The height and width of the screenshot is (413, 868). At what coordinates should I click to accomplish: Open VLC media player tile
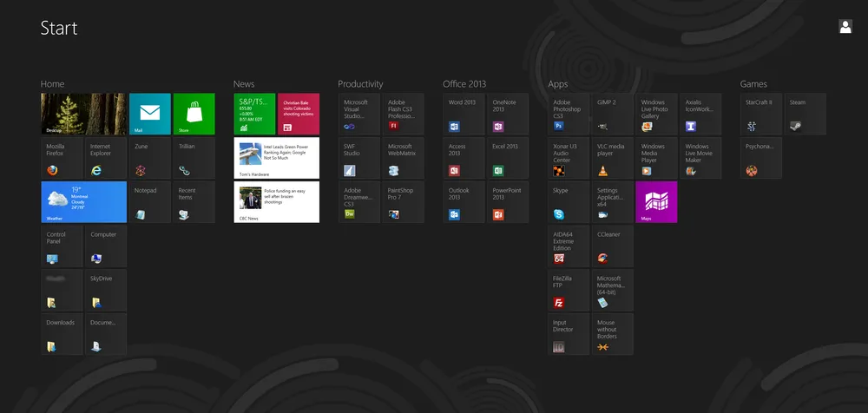pos(613,158)
